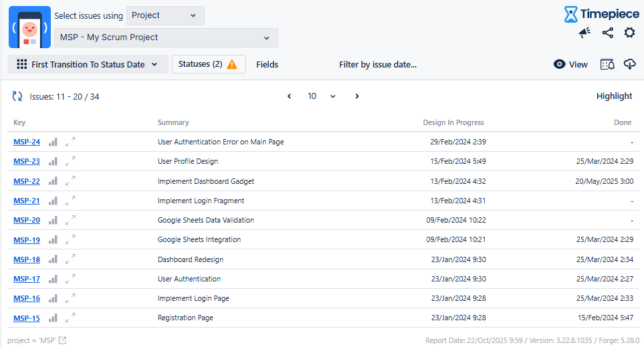
Task: Click the Highlight option
Action: [614, 96]
